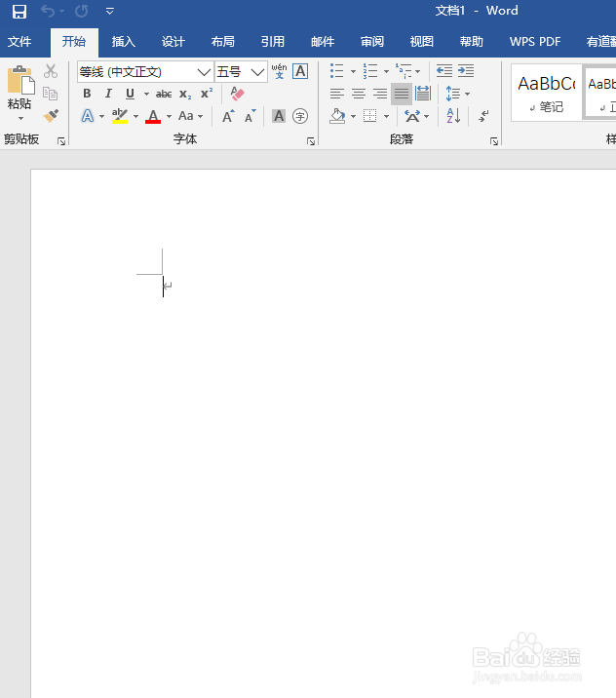Select the Format Painter brush

51,116
